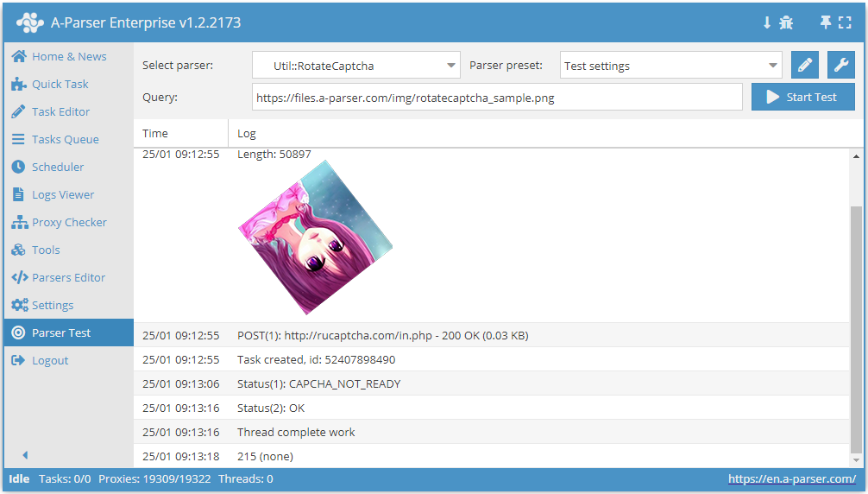Click the Query URL input field
The height and width of the screenshot is (494, 868).
pyautogui.click(x=496, y=98)
